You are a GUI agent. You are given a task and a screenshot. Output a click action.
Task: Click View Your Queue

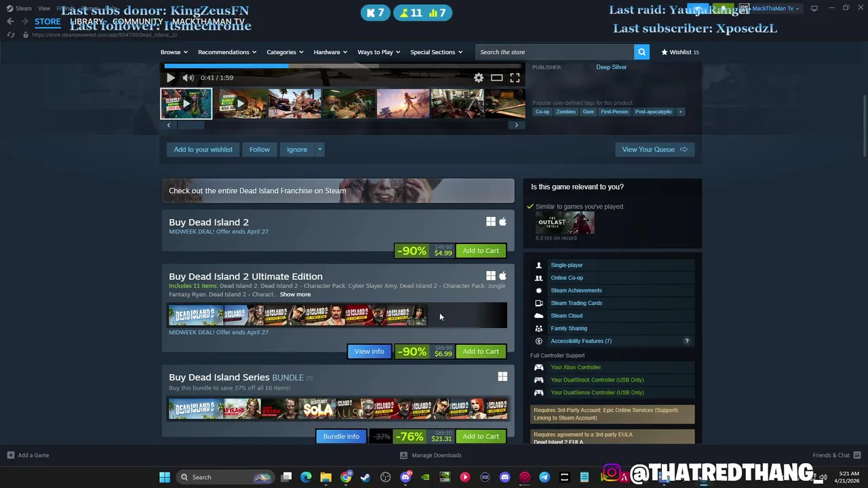654,150
